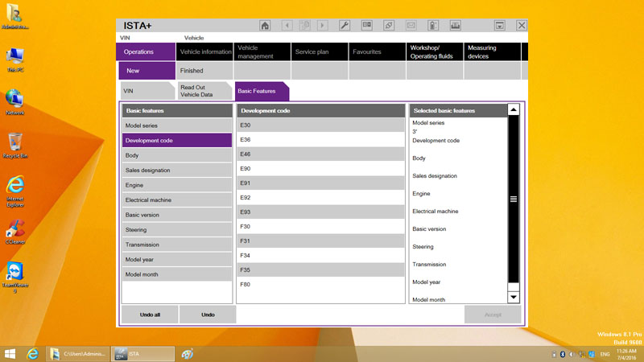This screenshot has height=362, width=644.
Task: Select development code E46
Action: coord(322,154)
